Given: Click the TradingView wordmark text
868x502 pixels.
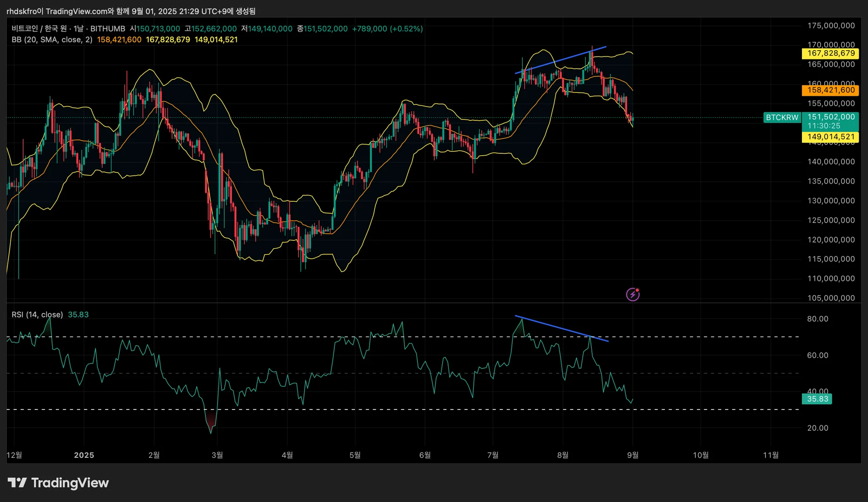Looking at the screenshot, I should 70,483.
